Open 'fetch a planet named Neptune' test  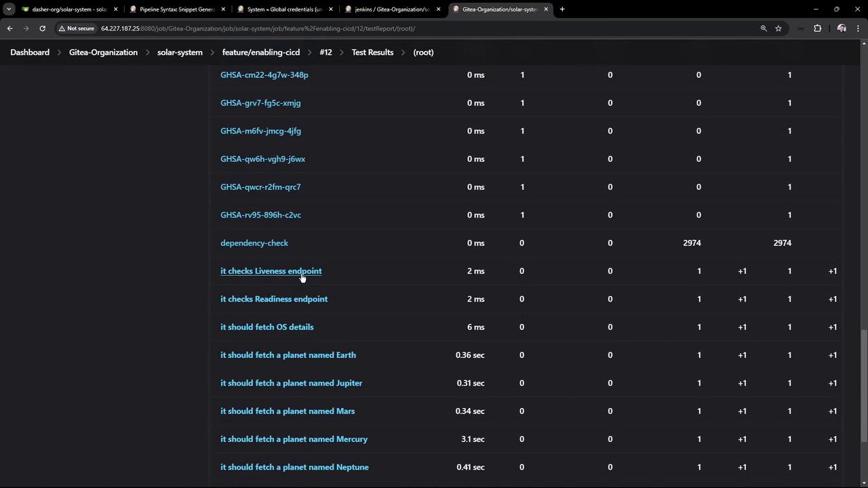coord(295,467)
